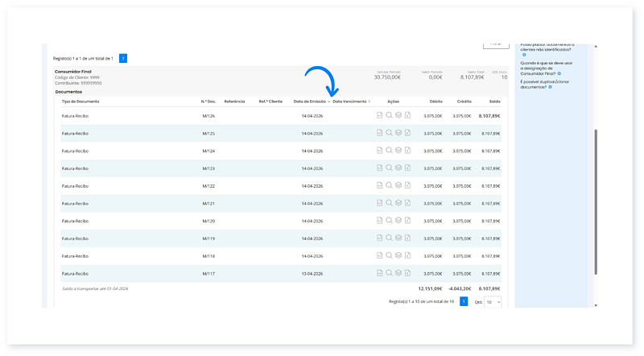Click the layers icon for document M/119
Viewport: 644px width, 356px height.
click(398, 238)
